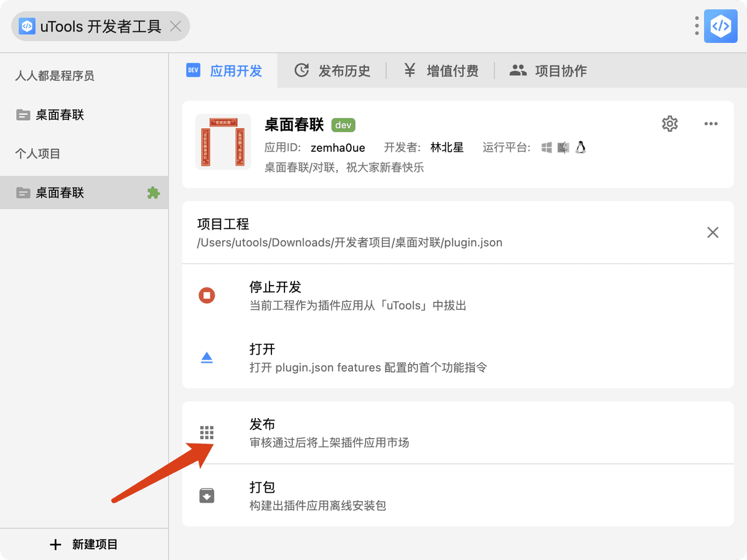
Task: Open settings via the gear icon
Action: click(x=670, y=124)
